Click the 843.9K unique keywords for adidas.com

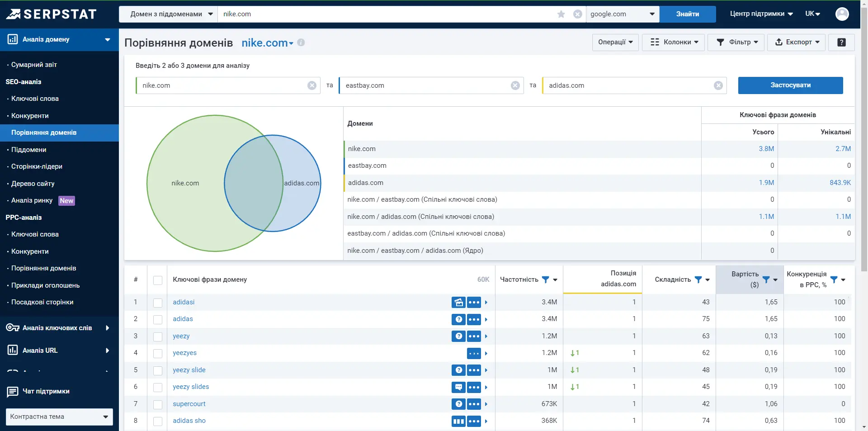click(x=840, y=183)
